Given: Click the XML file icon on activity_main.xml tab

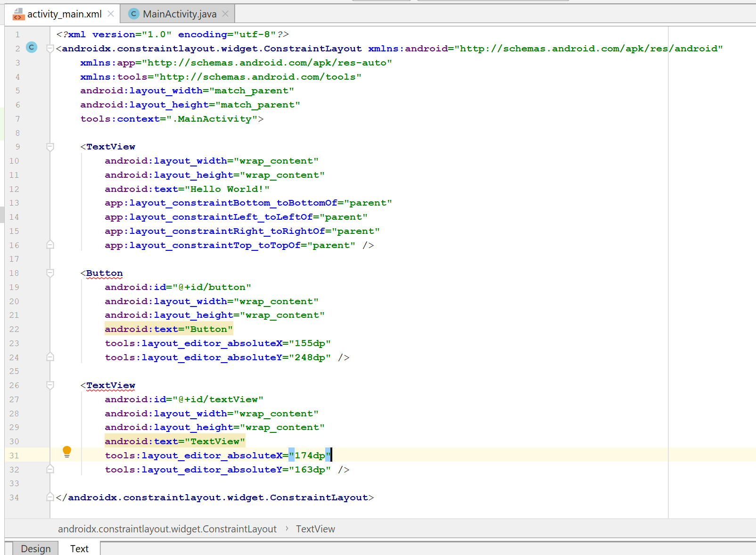Looking at the screenshot, I should [18, 14].
